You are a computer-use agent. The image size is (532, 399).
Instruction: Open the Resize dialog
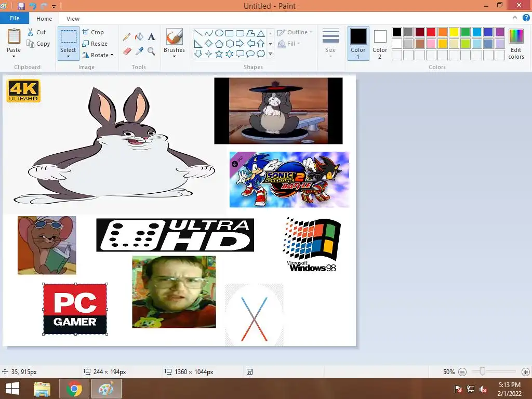[x=95, y=44]
